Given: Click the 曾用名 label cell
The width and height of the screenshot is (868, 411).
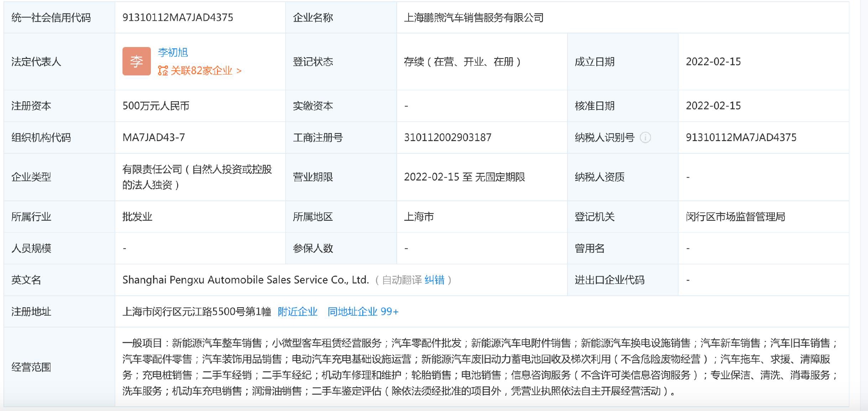Looking at the screenshot, I should [623, 248].
